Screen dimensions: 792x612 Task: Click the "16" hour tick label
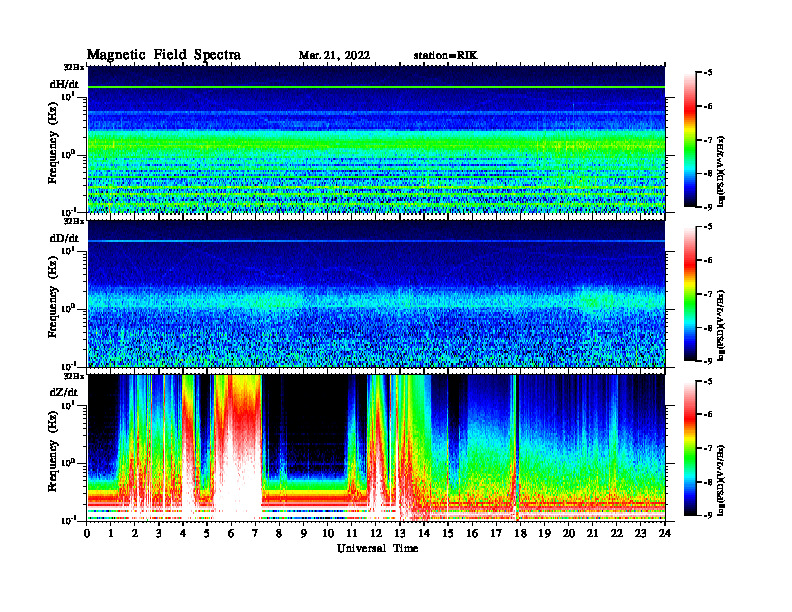click(x=472, y=533)
